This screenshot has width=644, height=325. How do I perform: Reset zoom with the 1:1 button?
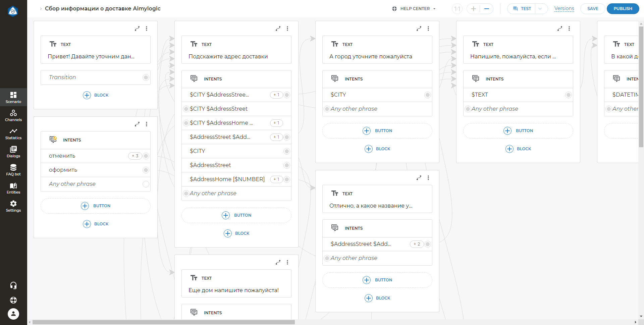coord(457,9)
